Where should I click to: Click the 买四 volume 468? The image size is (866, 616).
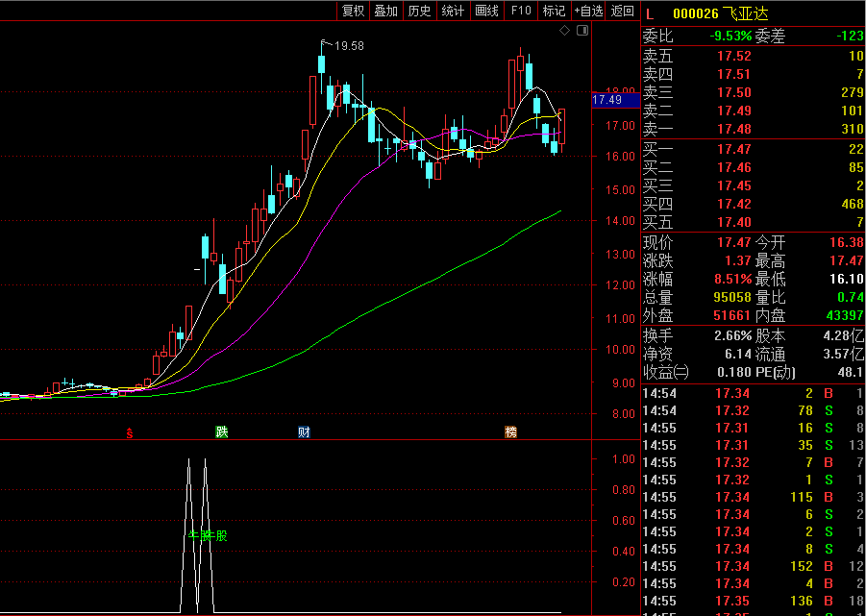pyautogui.click(x=853, y=205)
